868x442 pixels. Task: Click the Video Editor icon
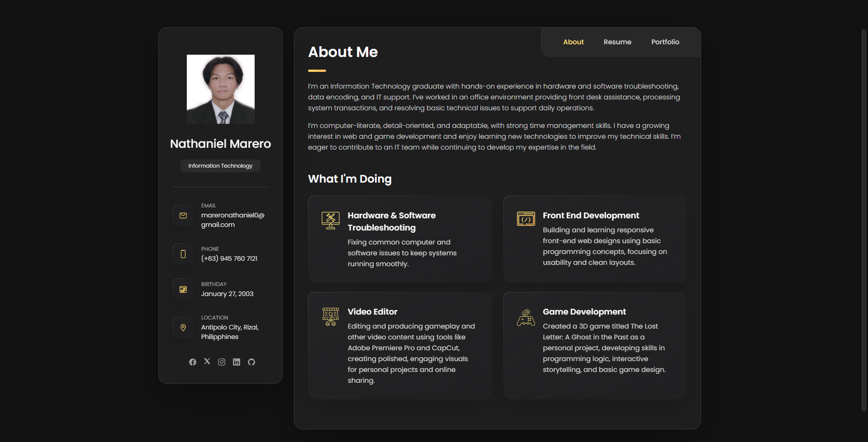coord(331,316)
